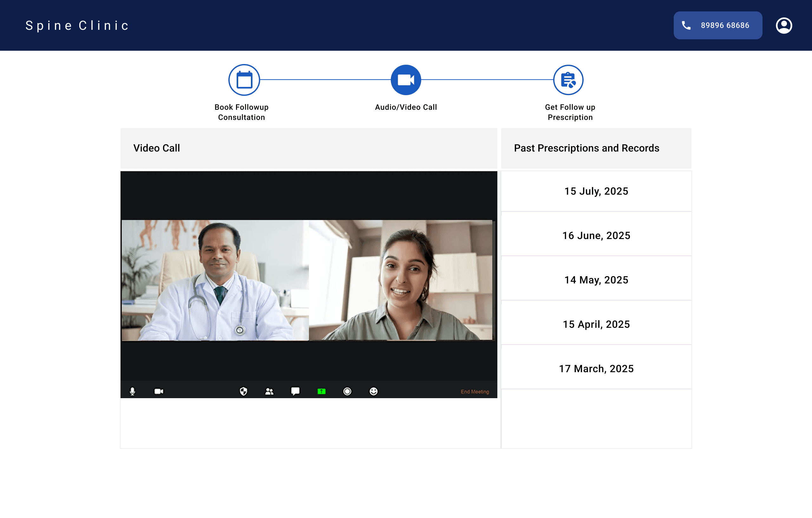The image size is (812, 518).
Task: Select the Audio/Video Call step icon
Action: (406, 80)
